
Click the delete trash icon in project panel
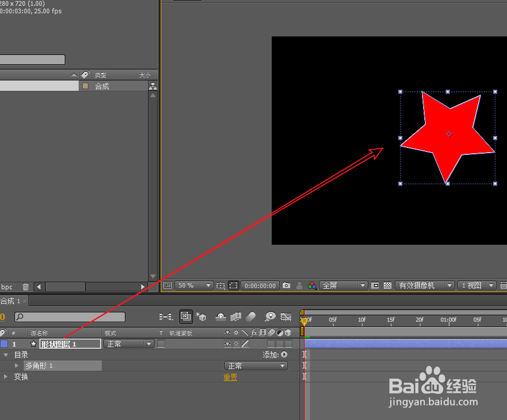tap(26, 287)
